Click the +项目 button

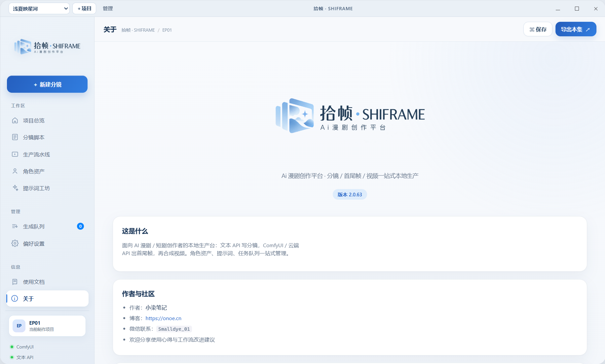click(x=84, y=9)
